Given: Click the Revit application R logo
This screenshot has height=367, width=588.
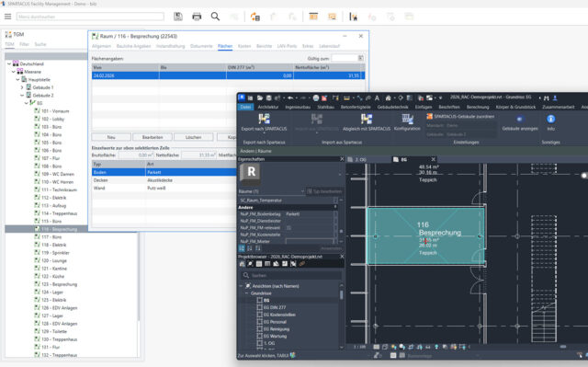Looking at the screenshot, I should point(242,97).
